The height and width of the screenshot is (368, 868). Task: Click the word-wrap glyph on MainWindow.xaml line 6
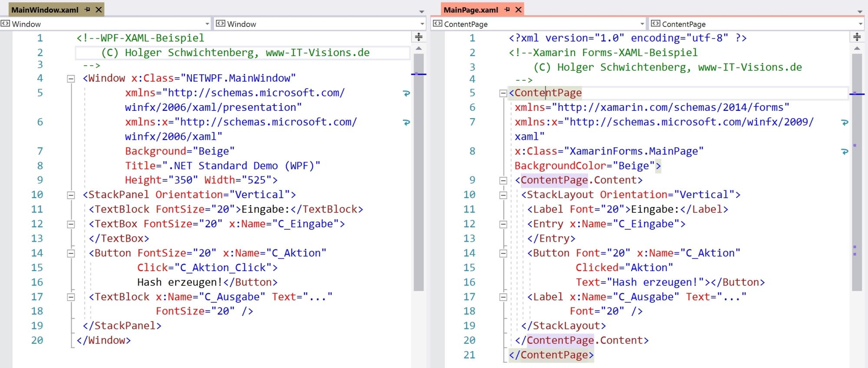[407, 123]
